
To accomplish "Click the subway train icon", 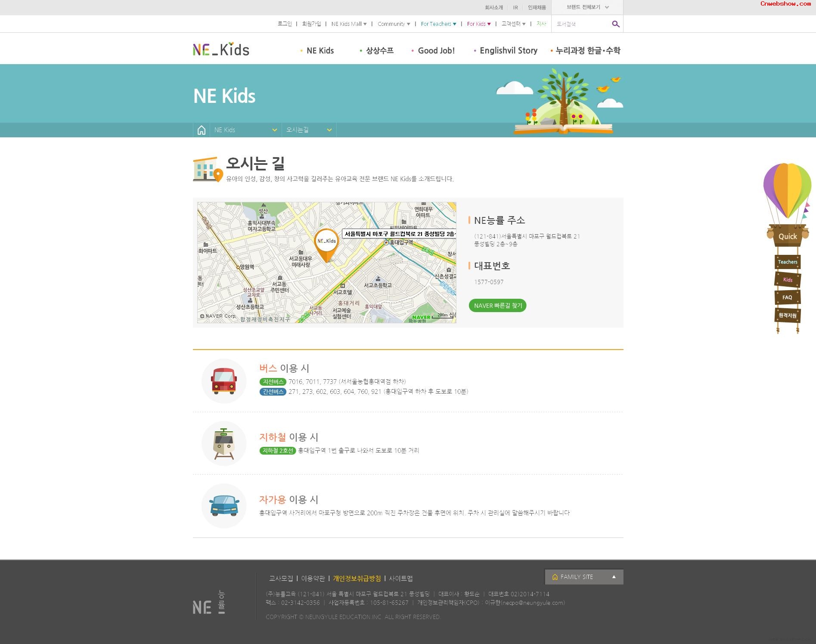I will pos(224,443).
